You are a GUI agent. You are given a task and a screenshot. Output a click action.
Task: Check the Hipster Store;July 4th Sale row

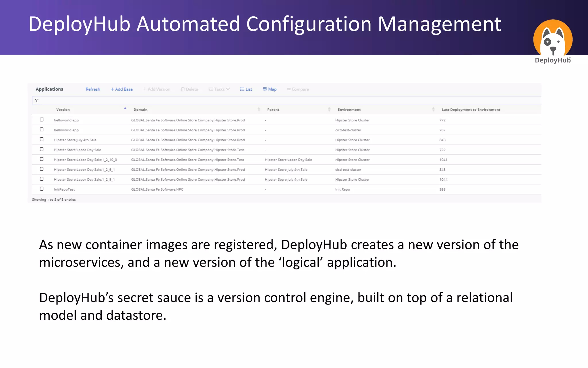pyautogui.click(x=42, y=139)
